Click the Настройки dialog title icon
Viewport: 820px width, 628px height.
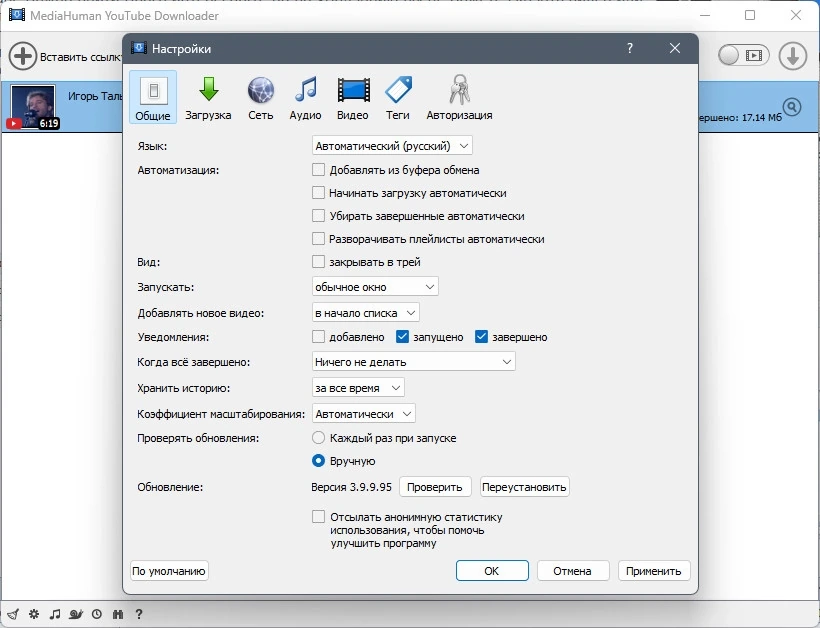(139, 48)
